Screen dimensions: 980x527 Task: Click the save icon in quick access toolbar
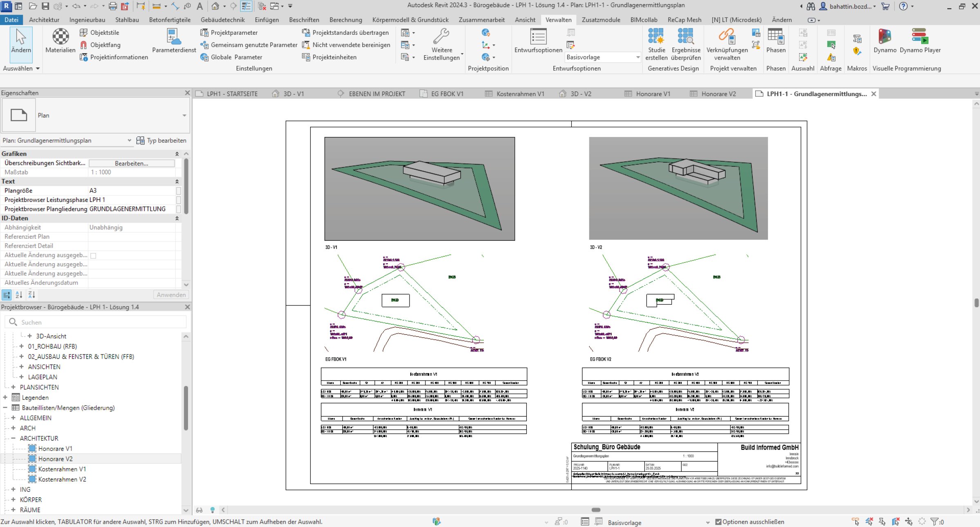(x=45, y=6)
